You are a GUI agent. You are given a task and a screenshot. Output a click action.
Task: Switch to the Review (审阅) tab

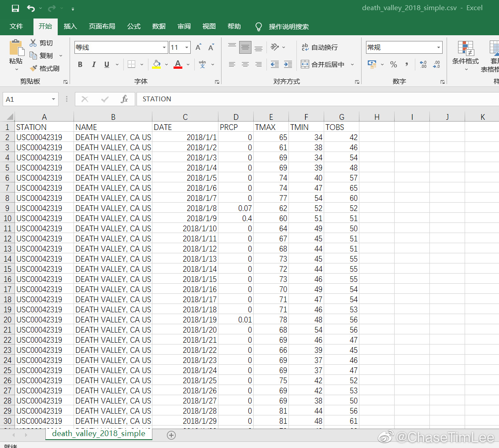[x=184, y=26]
